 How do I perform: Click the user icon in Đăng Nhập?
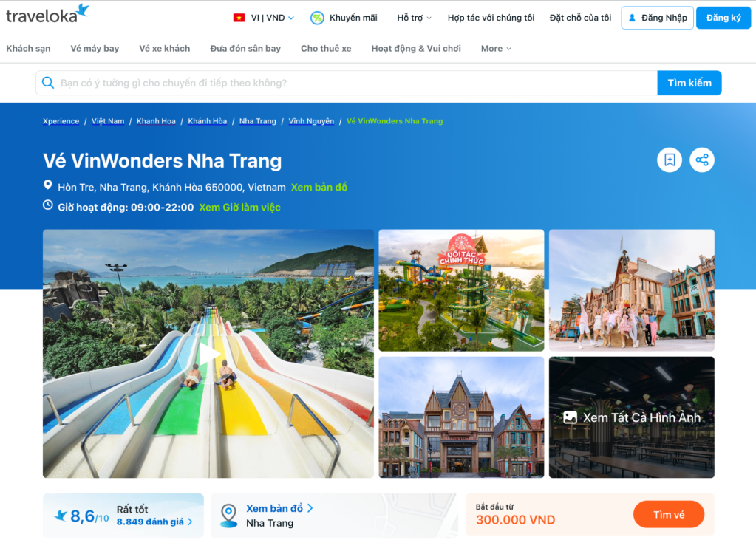tap(632, 18)
